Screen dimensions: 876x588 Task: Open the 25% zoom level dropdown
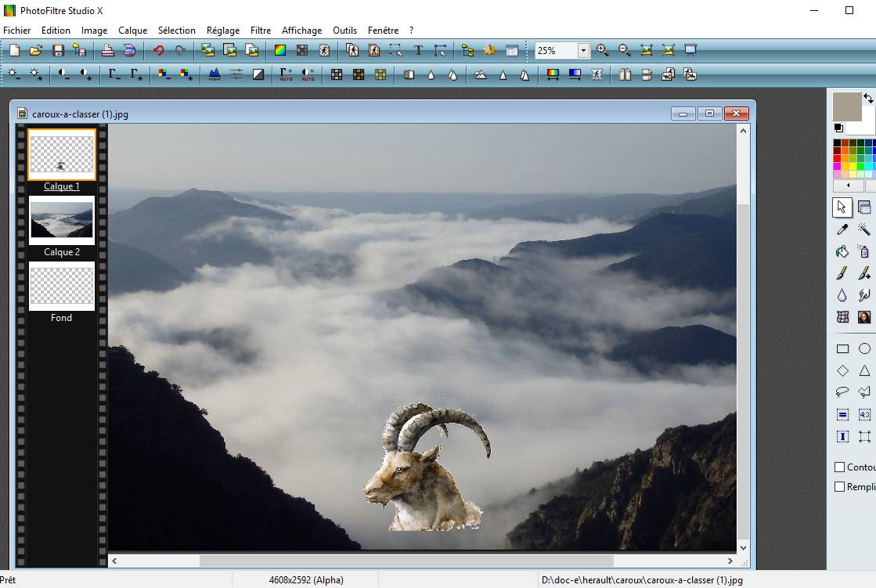point(583,50)
